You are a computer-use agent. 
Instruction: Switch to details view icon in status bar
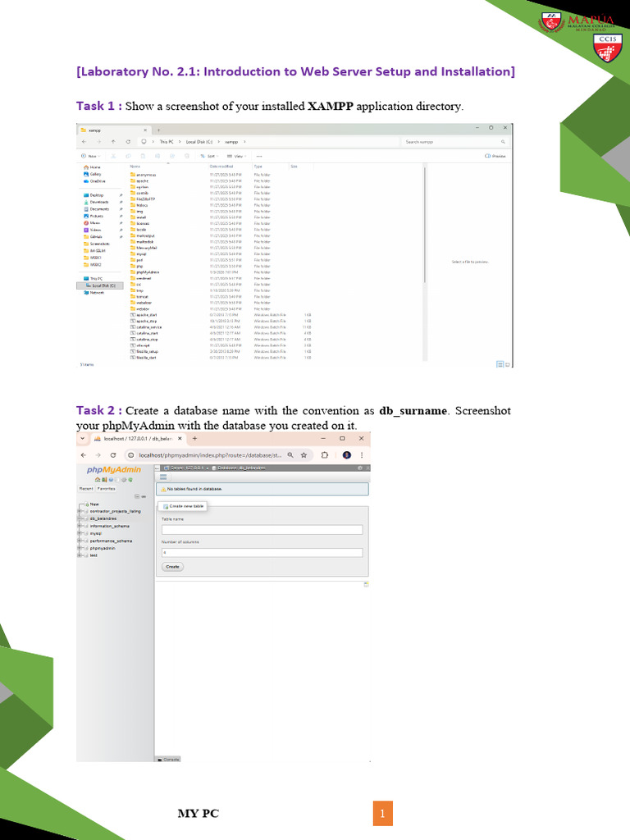[x=500, y=364]
